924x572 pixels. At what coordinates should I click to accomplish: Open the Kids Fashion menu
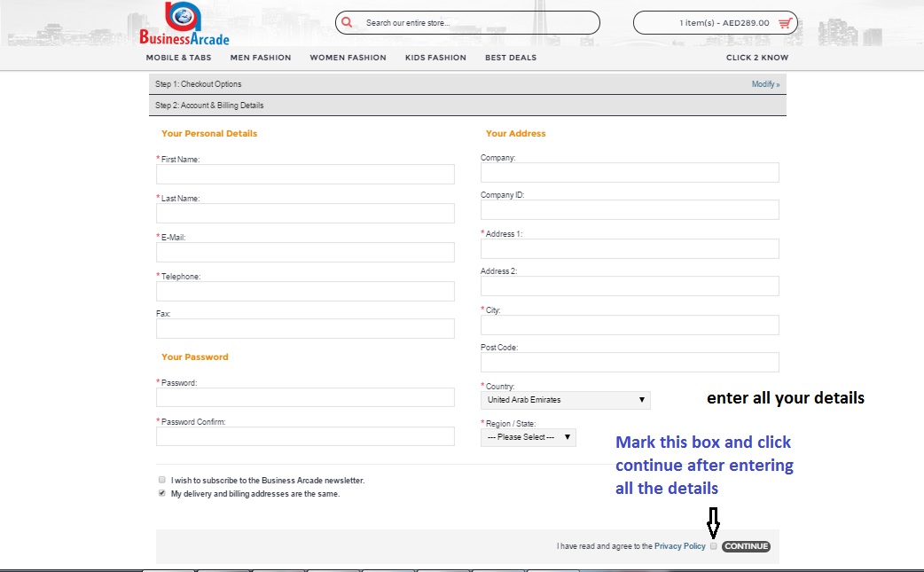click(x=435, y=57)
